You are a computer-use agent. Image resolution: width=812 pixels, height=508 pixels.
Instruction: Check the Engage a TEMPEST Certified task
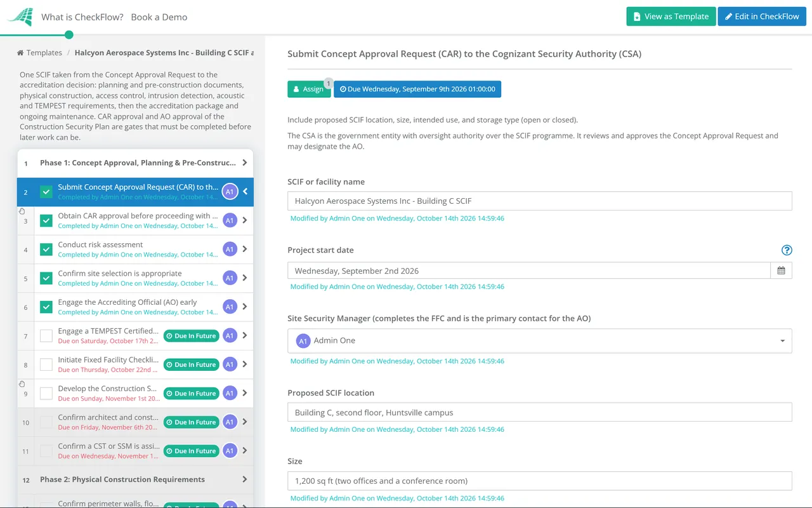click(46, 336)
